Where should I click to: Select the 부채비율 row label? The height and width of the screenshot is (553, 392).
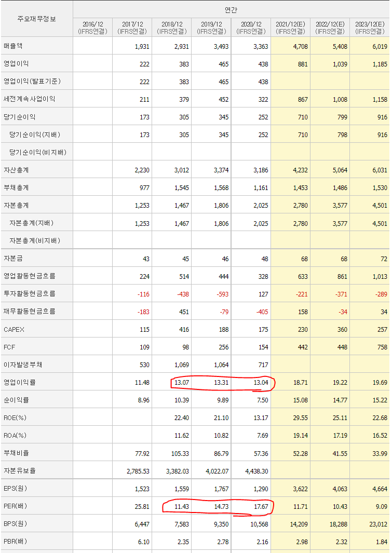[x=16, y=453]
